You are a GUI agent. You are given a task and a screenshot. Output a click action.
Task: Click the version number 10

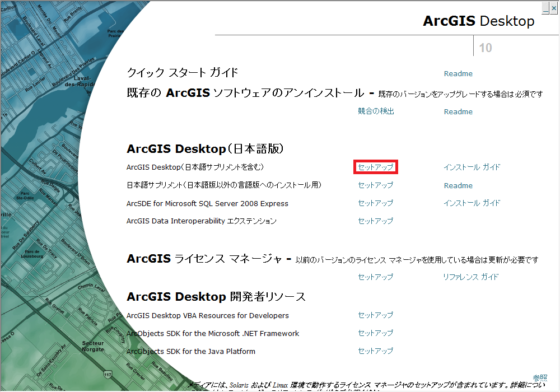tap(486, 48)
